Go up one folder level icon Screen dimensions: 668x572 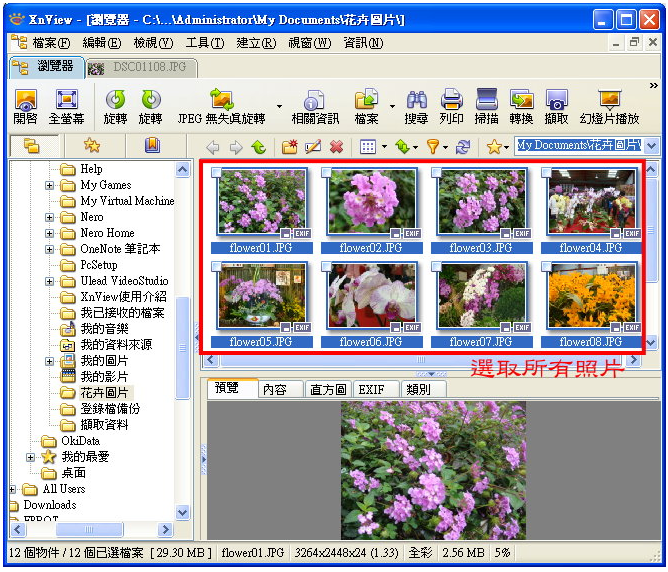pyautogui.click(x=259, y=147)
